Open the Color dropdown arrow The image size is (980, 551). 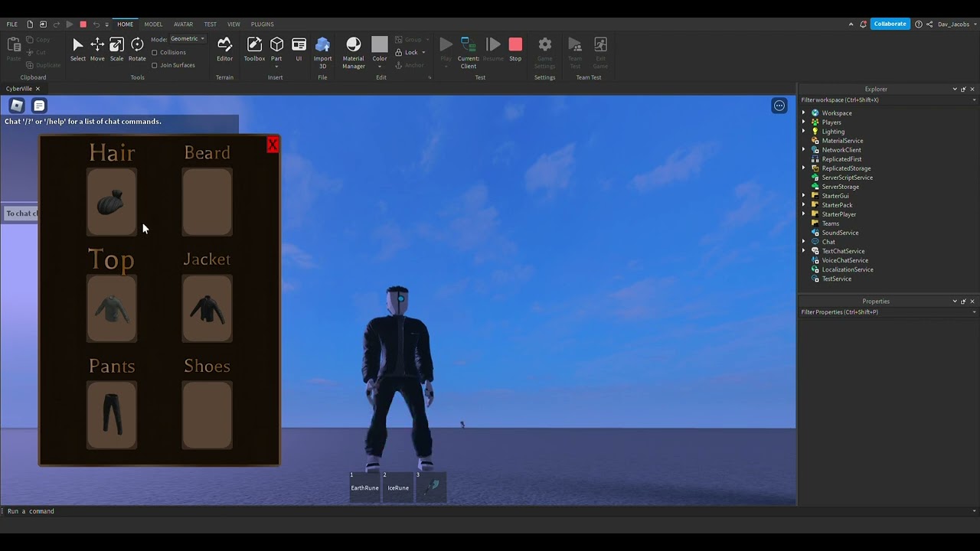pyautogui.click(x=380, y=67)
